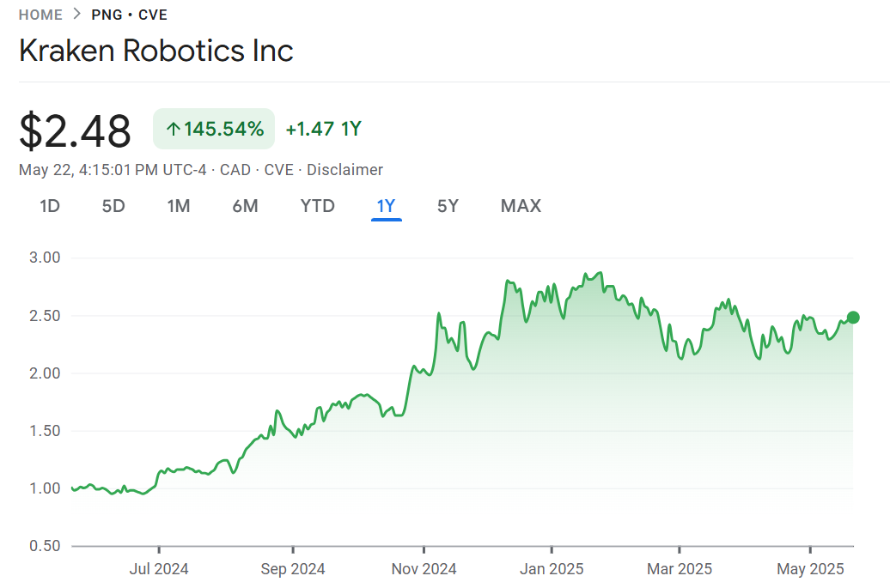This screenshot has width=890, height=588.
Task: Choose the YTD range tab
Action: point(317,206)
